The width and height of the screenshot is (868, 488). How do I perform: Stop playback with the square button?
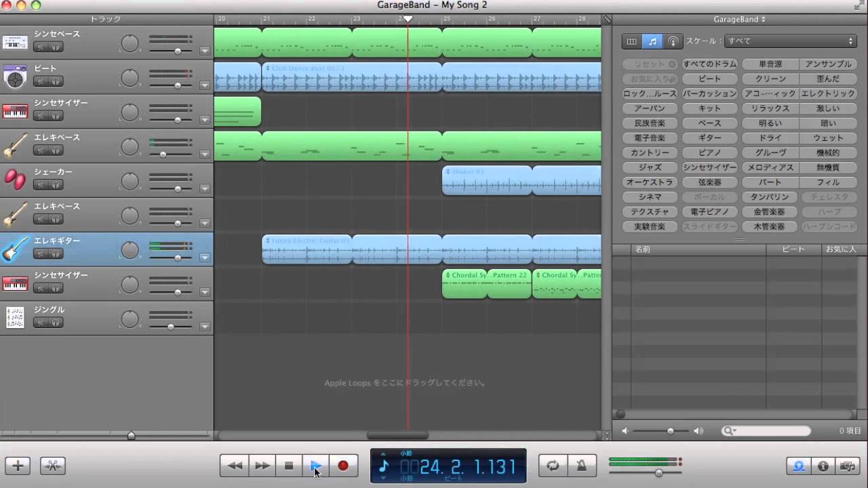tap(289, 466)
